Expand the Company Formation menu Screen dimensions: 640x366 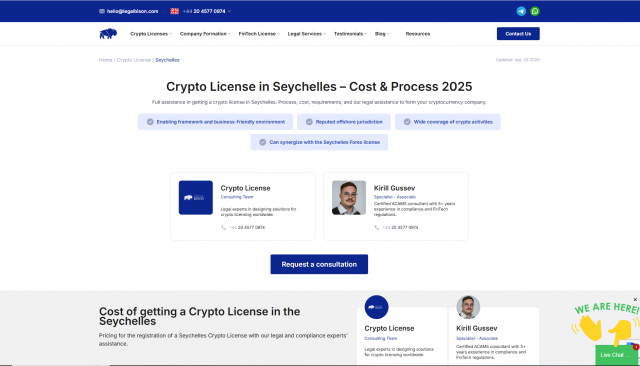(205, 34)
